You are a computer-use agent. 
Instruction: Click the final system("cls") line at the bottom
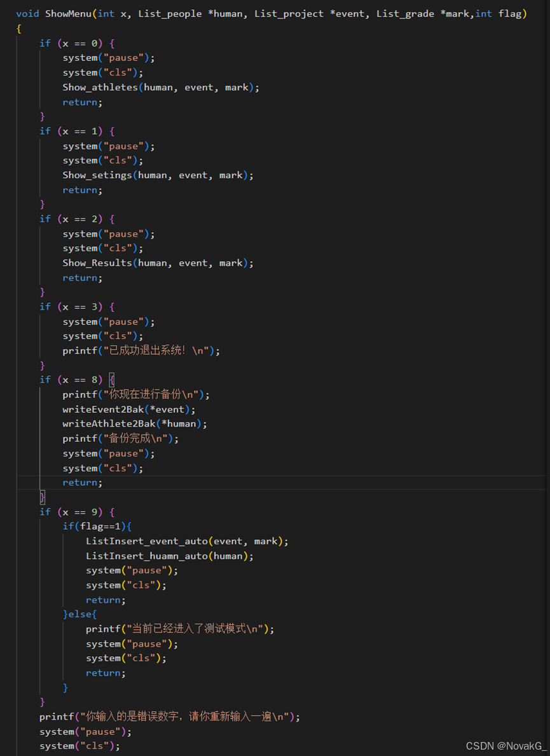click(x=79, y=746)
